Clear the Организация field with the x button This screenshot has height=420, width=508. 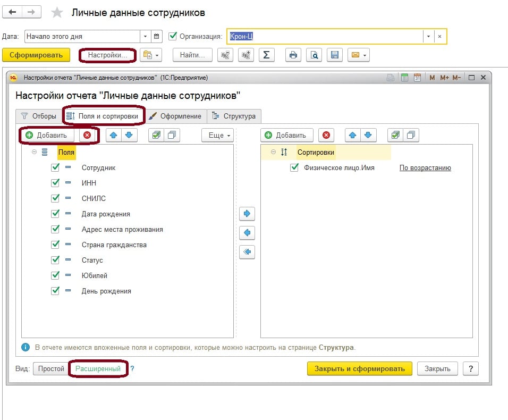pos(439,36)
